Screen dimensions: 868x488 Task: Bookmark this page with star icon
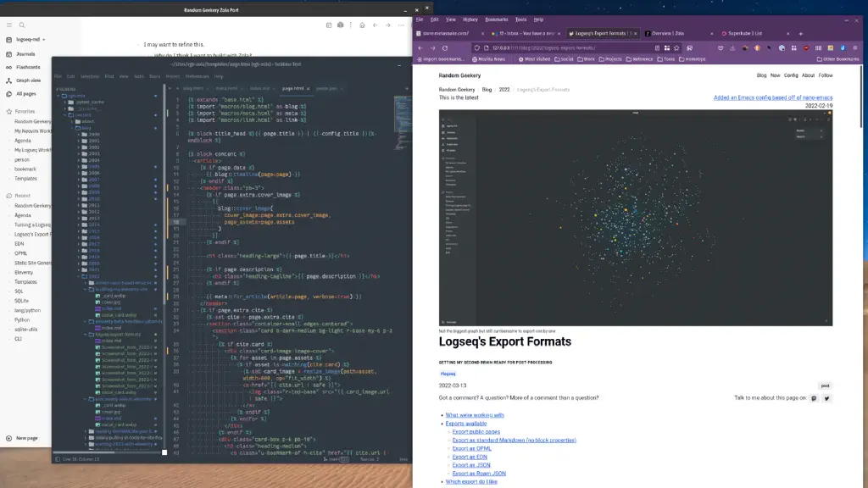(x=676, y=48)
